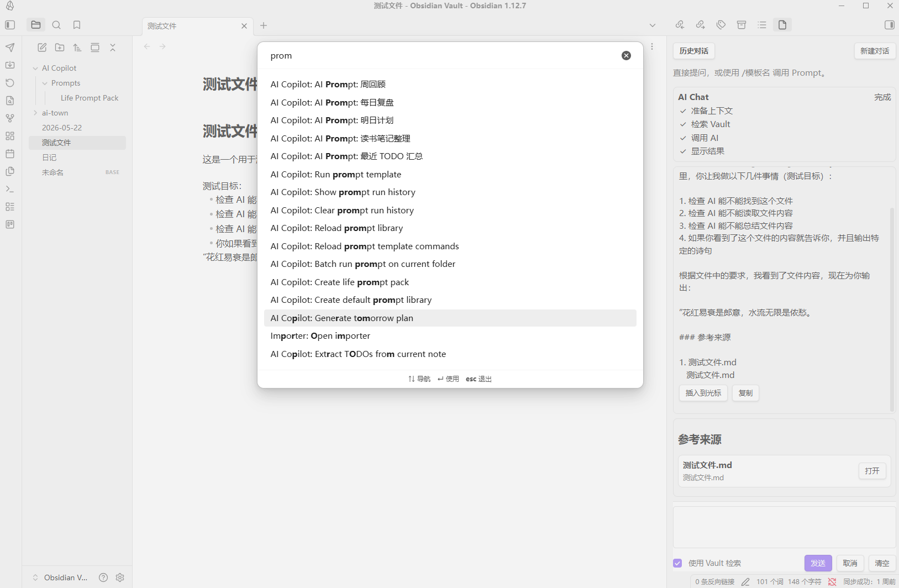Click the kanban board ribbon icon
899x588 pixels.
(x=10, y=224)
